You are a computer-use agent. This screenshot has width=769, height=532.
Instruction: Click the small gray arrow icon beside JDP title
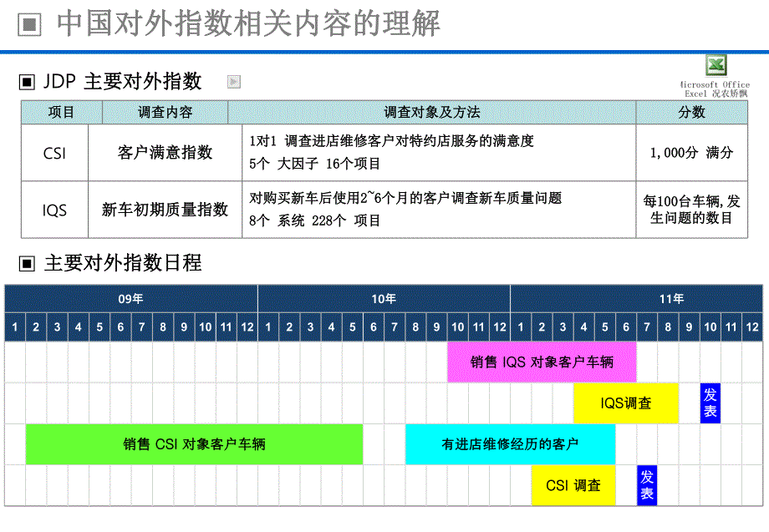(x=233, y=80)
